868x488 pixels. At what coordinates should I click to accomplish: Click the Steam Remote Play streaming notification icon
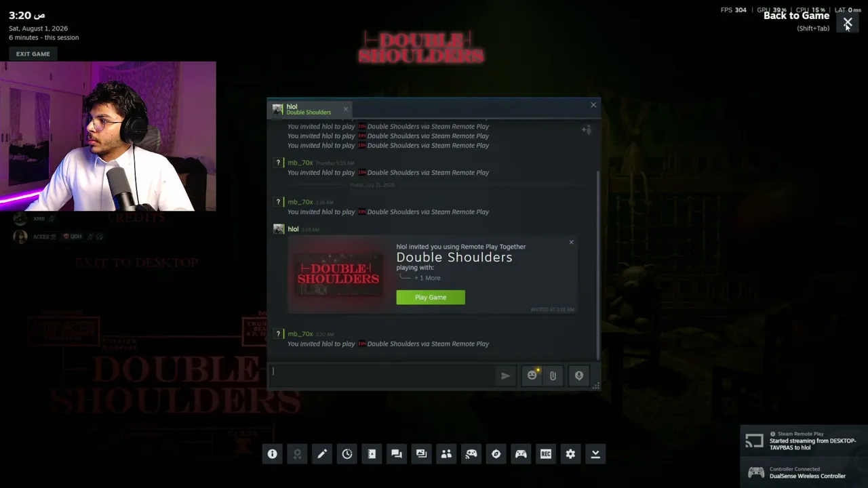[754, 441]
